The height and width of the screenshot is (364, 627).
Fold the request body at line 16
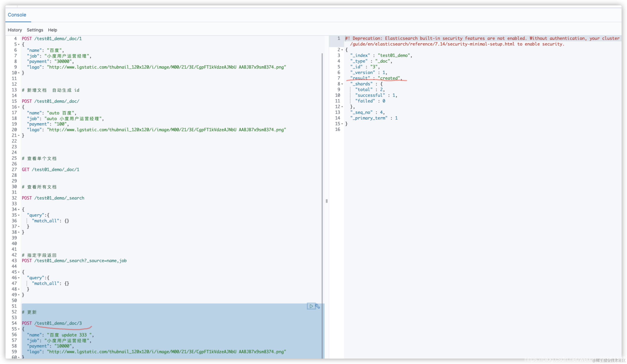pyautogui.click(x=19, y=107)
